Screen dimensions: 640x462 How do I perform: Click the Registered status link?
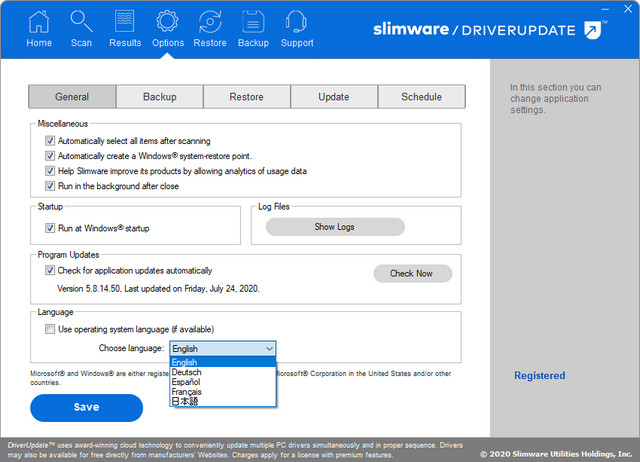pos(539,376)
